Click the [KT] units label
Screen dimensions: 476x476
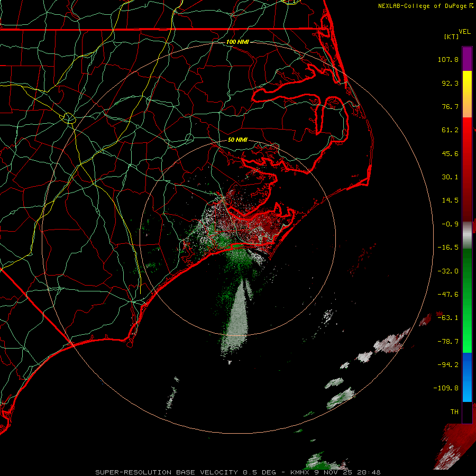pos(452,36)
